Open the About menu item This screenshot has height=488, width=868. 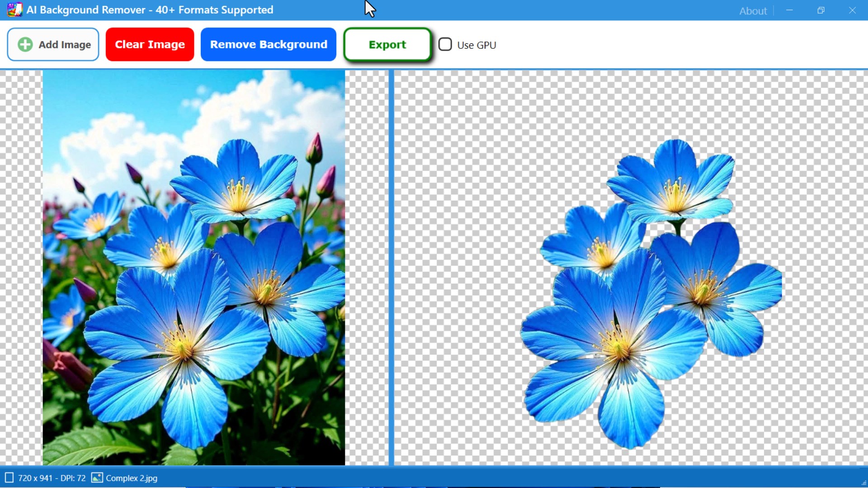(x=753, y=11)
